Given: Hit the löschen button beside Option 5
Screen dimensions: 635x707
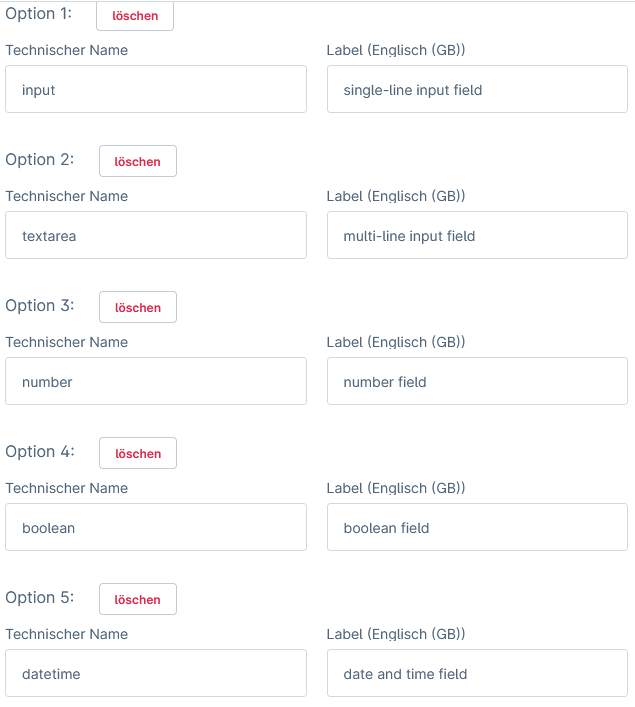Looking at the screenshot, I should [x=138, y=599].
